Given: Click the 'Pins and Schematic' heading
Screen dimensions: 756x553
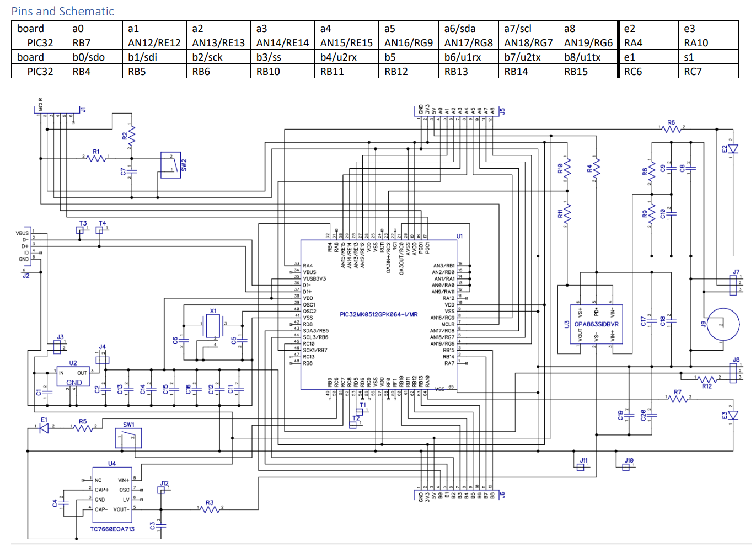Looking at the screenshot, I should 63,11.
